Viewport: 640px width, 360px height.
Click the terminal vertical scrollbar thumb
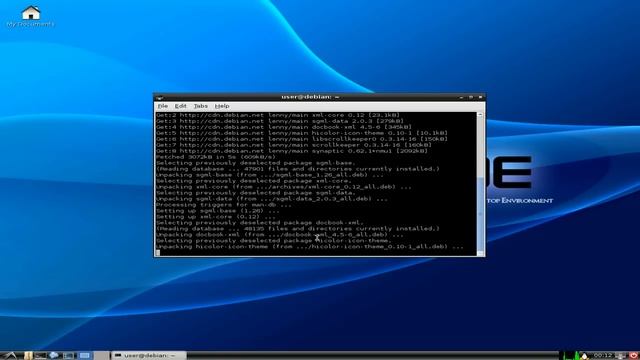coord(480,213)
